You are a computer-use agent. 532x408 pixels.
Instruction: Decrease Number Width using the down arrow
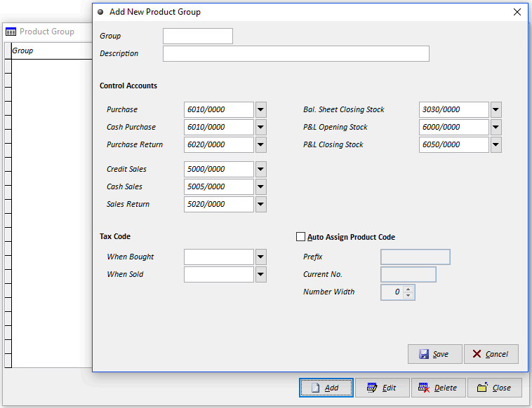[408, 295]
